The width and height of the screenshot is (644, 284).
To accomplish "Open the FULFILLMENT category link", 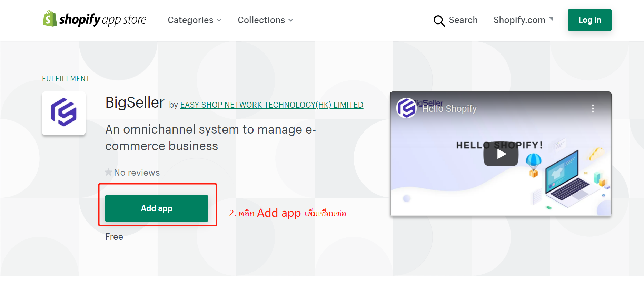I will click(x=66, y=79).
